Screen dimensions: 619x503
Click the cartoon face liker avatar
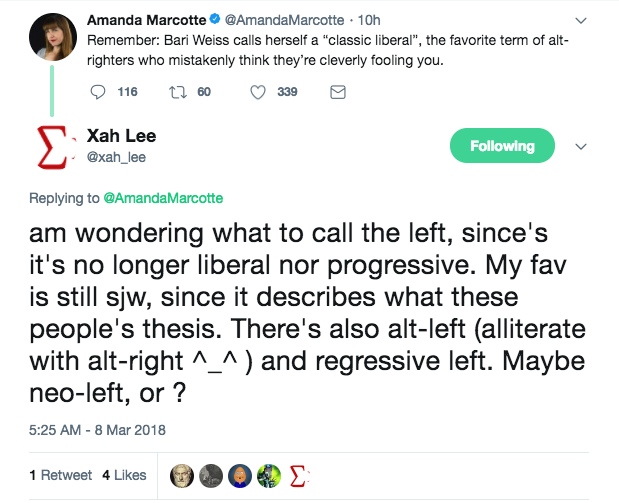tap(240, 474)
